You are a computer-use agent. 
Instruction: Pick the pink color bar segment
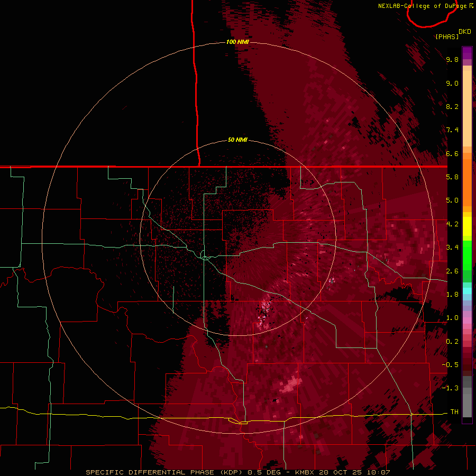(467, 321)
